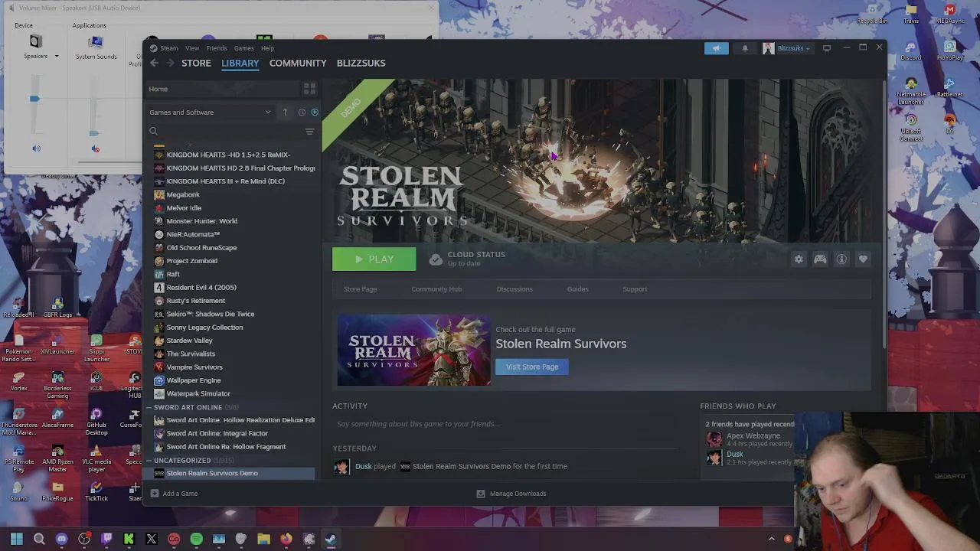This screenshot has width=980, height=551.
Task: Click Visit Store Page button
Action: click(532, 367)
